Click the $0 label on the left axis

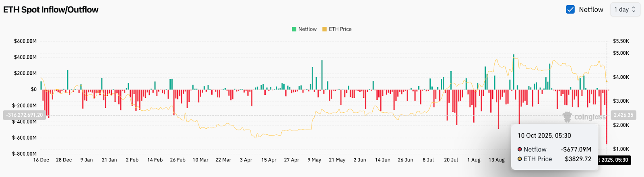pos(33,89)
